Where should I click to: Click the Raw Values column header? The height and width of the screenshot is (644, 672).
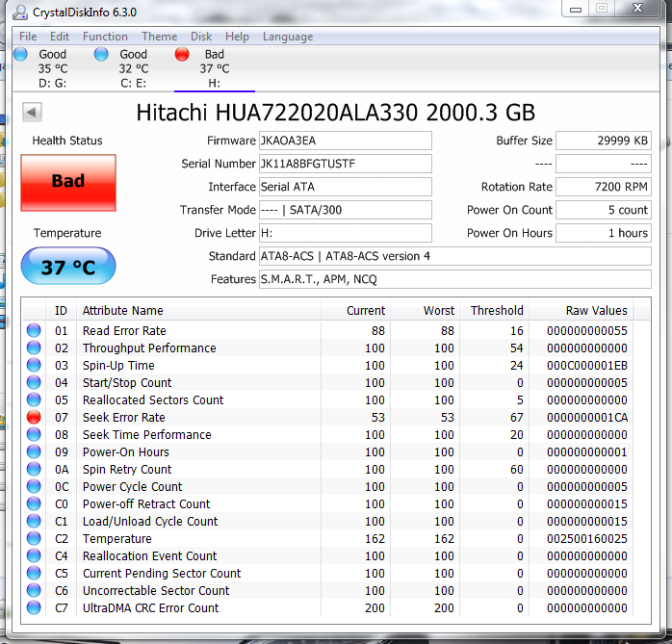pos(582,310)
